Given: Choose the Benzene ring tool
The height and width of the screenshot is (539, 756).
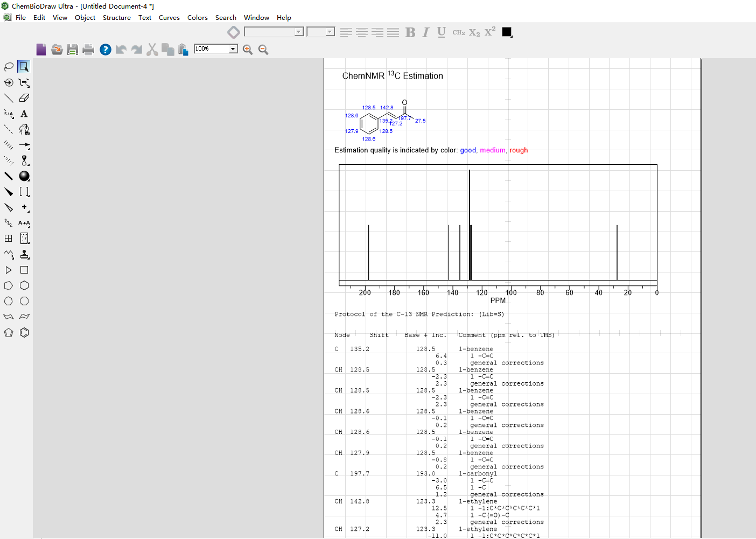Looking at the screenshot, I should point(24,332).
